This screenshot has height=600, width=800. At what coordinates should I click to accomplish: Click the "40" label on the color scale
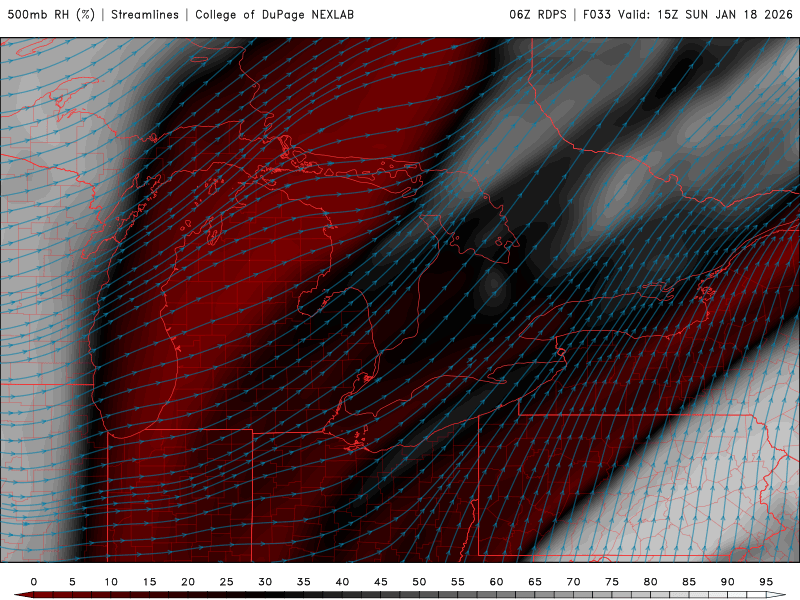click(x=342, y=582)
